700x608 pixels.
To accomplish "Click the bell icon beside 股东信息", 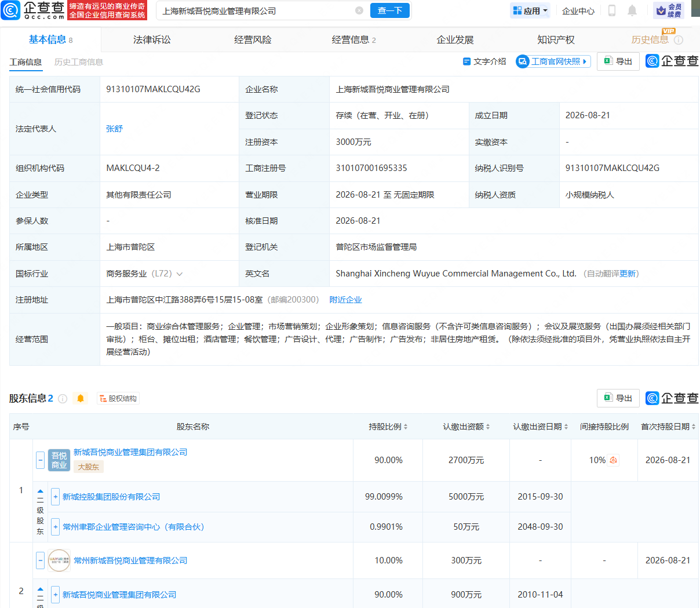I will click(x=81, y=398).
